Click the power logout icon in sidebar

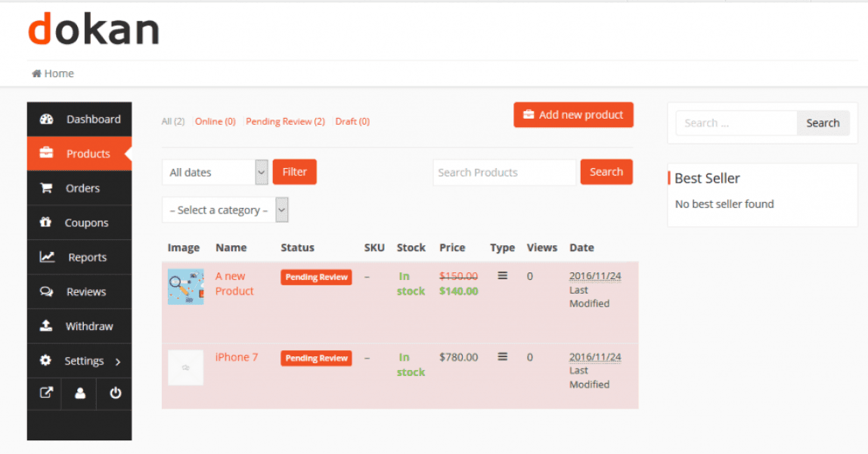(115, 393)
